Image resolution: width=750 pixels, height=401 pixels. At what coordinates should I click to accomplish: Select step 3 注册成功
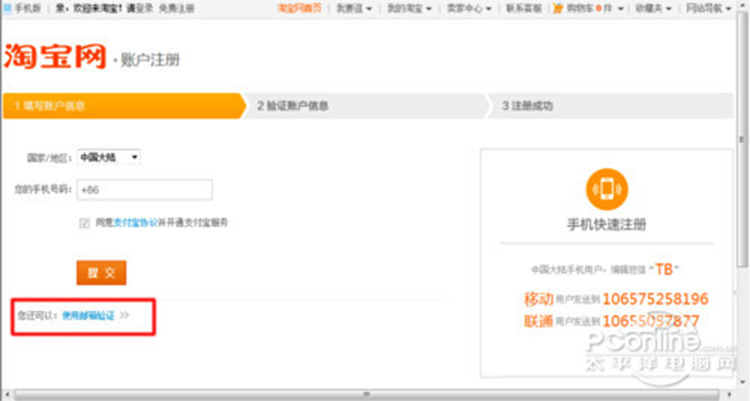(611, 106)
